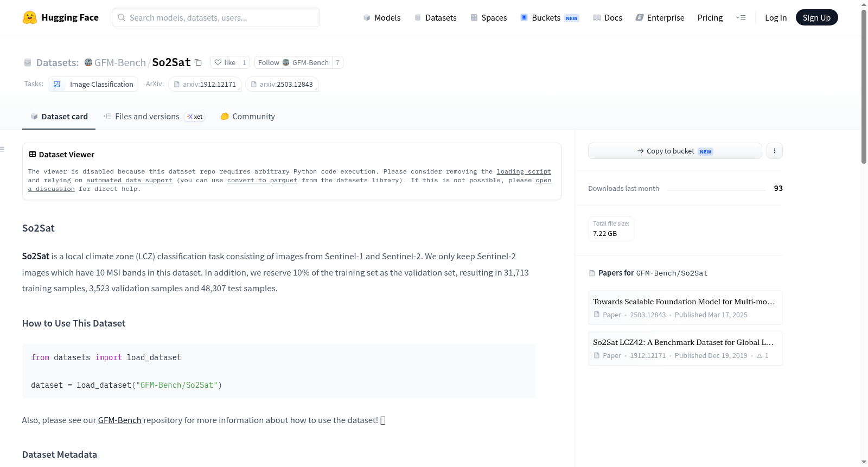The height and width of the screenshot is (467, 868).
Task: Switch to the Community tab
Action: pos(247,117)
